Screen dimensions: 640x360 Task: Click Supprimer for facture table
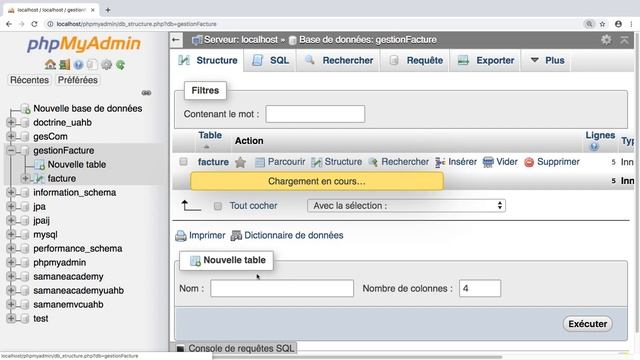pyautogui.click(x=552, y=162)
